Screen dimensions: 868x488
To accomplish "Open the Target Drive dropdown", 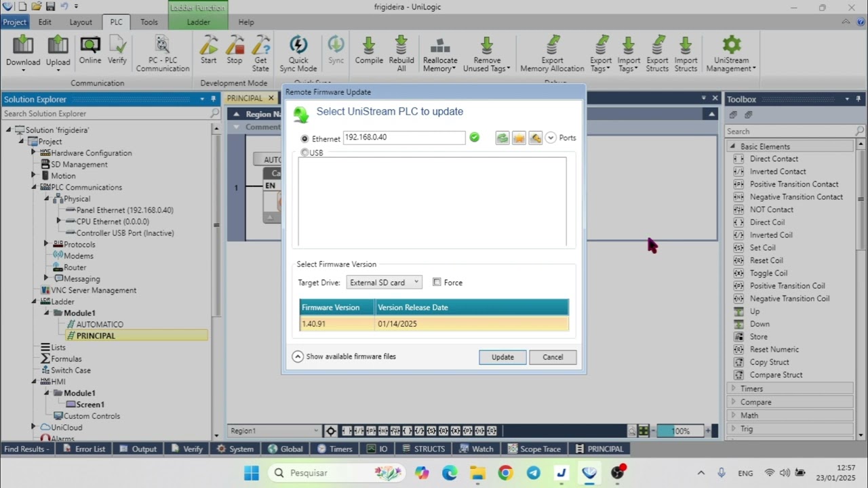I will coord(384,282).
